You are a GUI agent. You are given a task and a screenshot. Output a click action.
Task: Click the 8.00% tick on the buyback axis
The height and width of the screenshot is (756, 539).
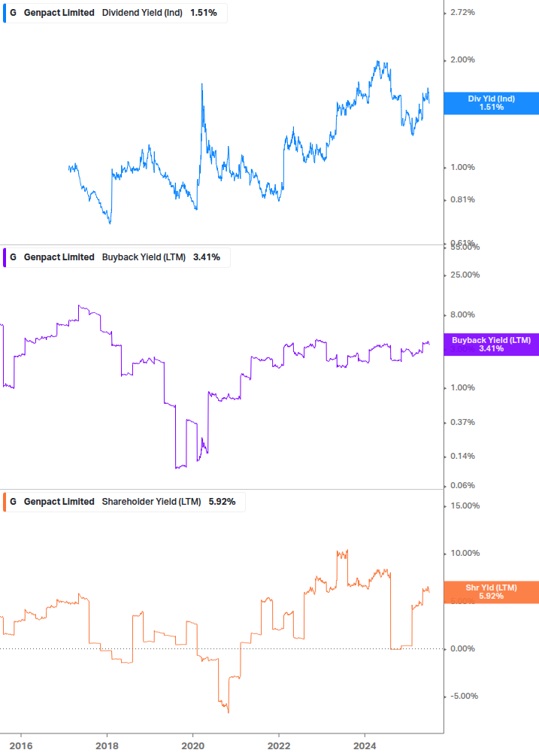pyautogui.click(x=462, y=314)
